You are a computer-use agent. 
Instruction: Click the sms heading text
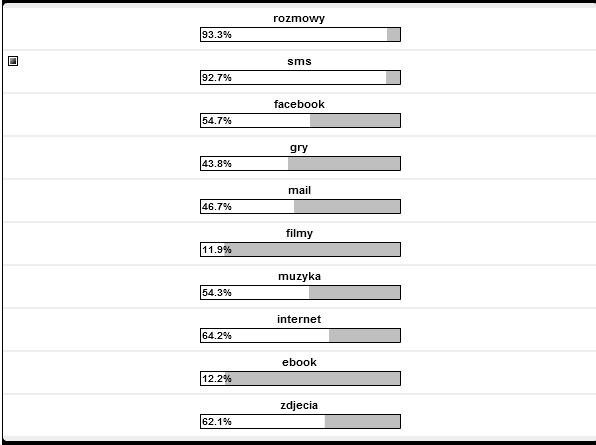(299, 61)
